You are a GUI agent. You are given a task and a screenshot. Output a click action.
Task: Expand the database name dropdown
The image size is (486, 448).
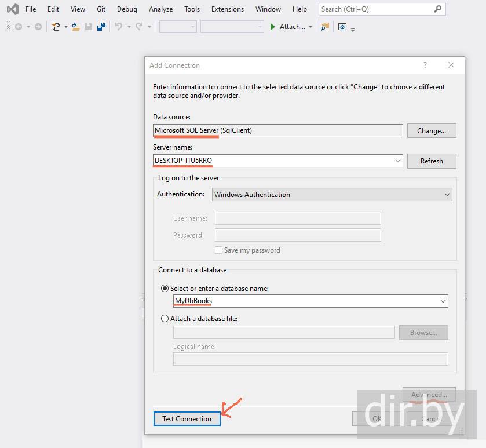[x=443, y=301]
